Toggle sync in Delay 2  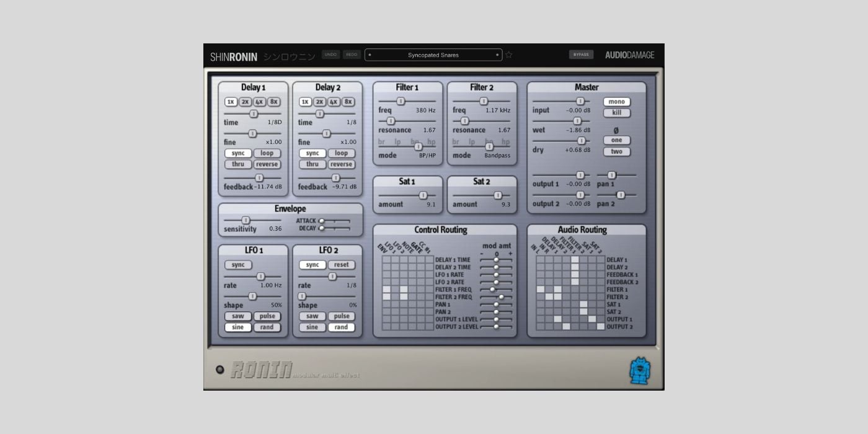click(x=312, y=153)
